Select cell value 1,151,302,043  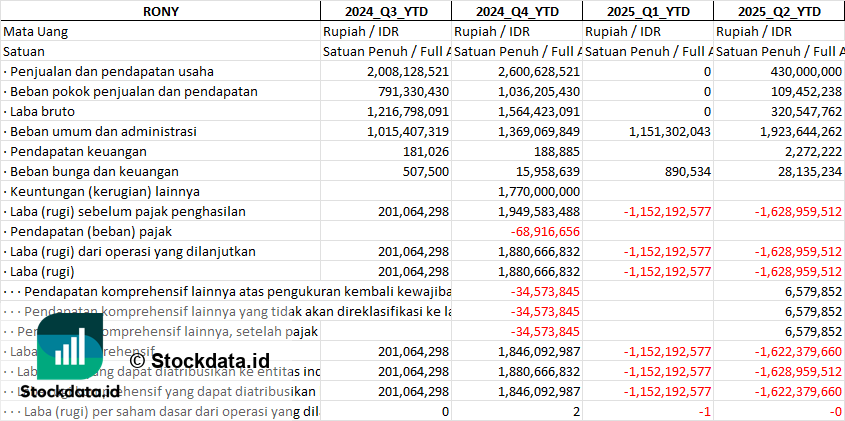[x=670, y=132]
